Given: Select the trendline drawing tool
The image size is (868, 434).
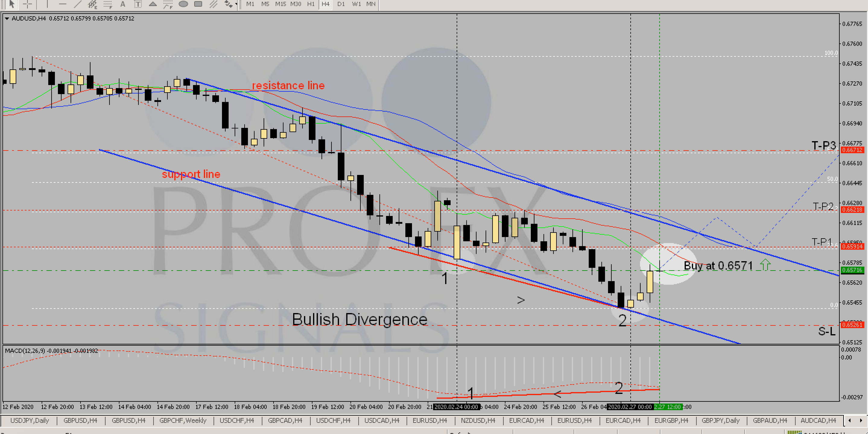Looking at the screenshot, I should [x=78, y=4].
